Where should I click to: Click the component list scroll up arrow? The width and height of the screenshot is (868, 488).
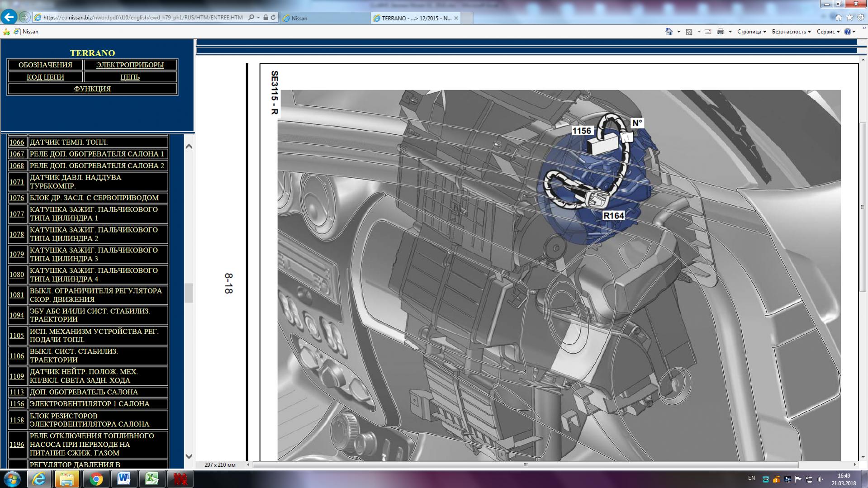coord(189,146)
